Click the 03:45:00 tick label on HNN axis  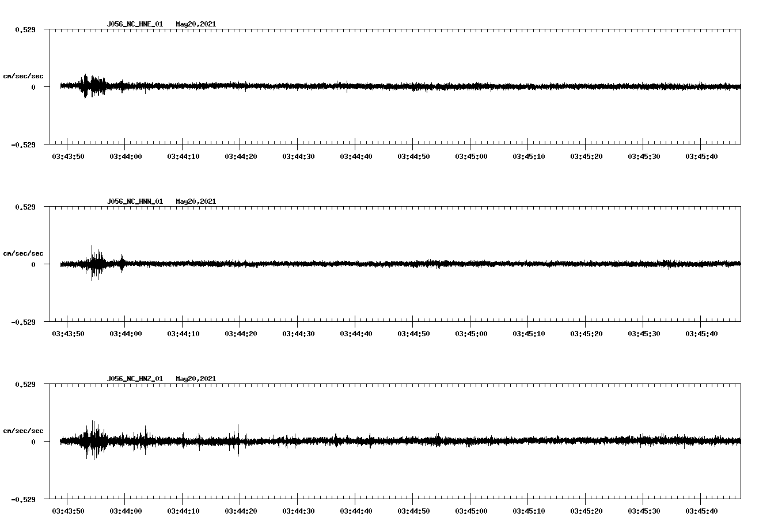pyautogui.click(x=470, y=333)
